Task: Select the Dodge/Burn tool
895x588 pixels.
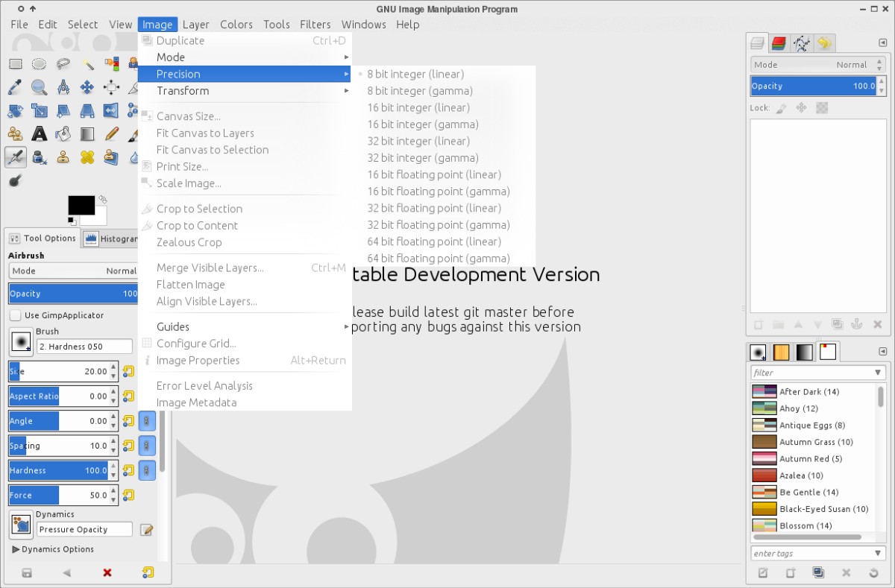Action: (15, 180)
